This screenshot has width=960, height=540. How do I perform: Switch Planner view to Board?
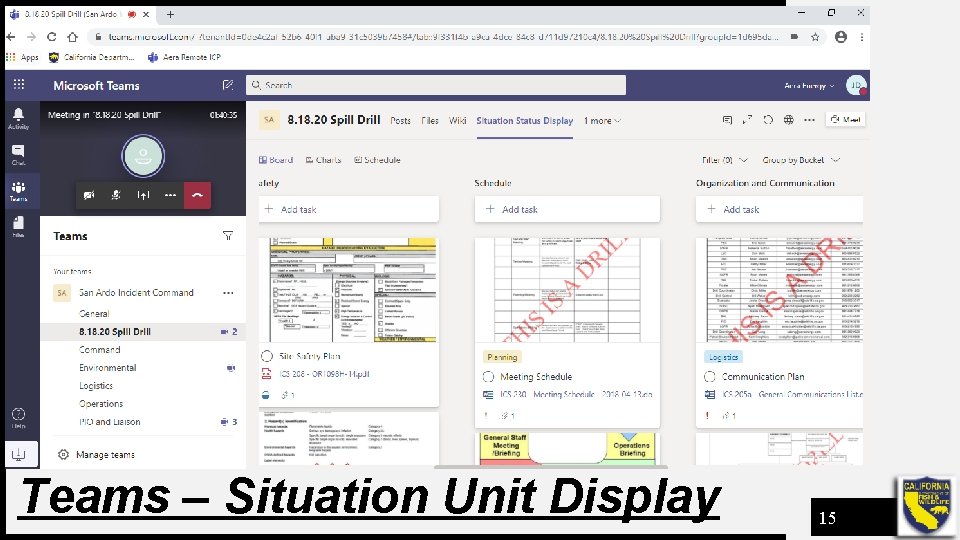pyautogui.click(x=276, y=160)
